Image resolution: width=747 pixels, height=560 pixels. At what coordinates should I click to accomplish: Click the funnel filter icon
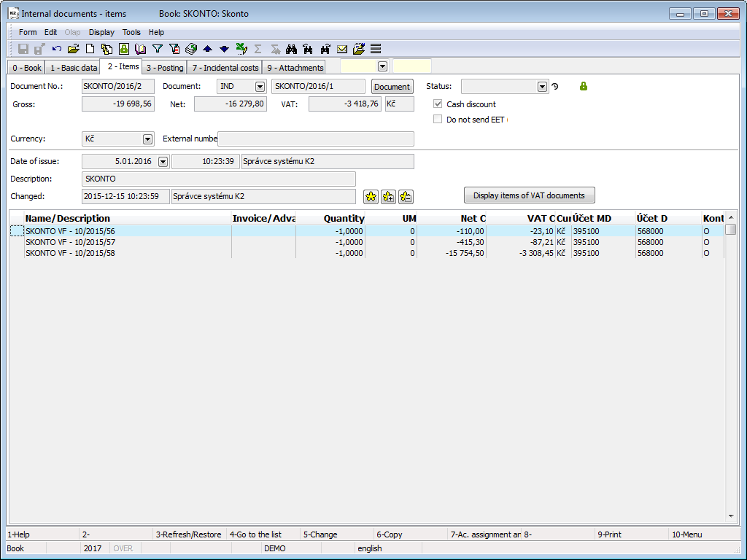pyautogui.click(x=157, y=49)
